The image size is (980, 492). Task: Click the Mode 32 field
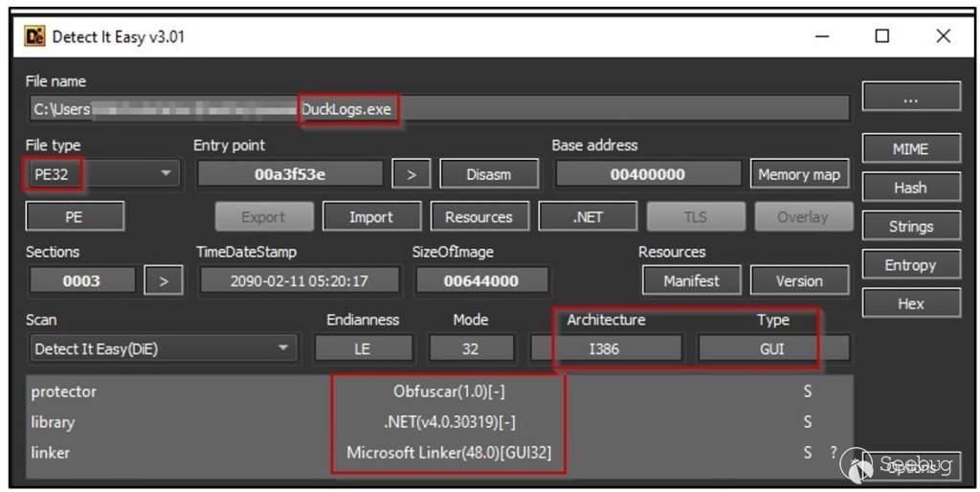[x=471, y=348]
